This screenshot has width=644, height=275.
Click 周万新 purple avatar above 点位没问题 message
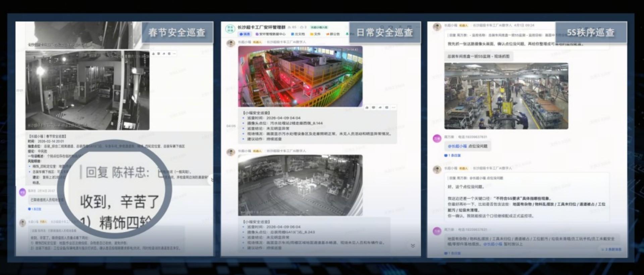[x=437, y=138]
